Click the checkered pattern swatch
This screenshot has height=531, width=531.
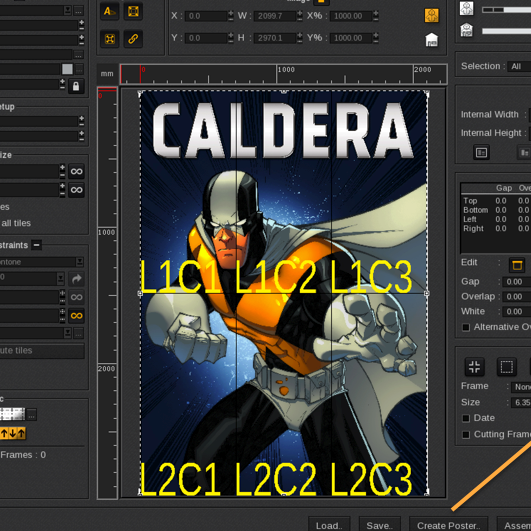pos(13,414)
